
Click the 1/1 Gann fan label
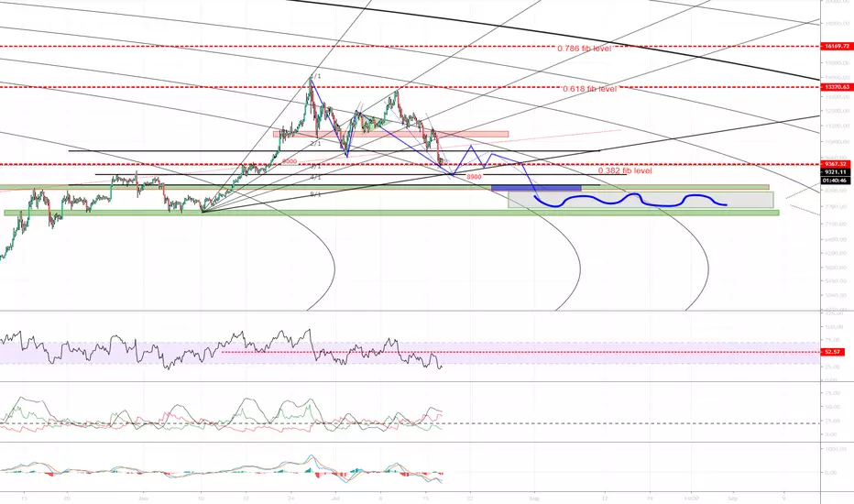tap(316, 76)
